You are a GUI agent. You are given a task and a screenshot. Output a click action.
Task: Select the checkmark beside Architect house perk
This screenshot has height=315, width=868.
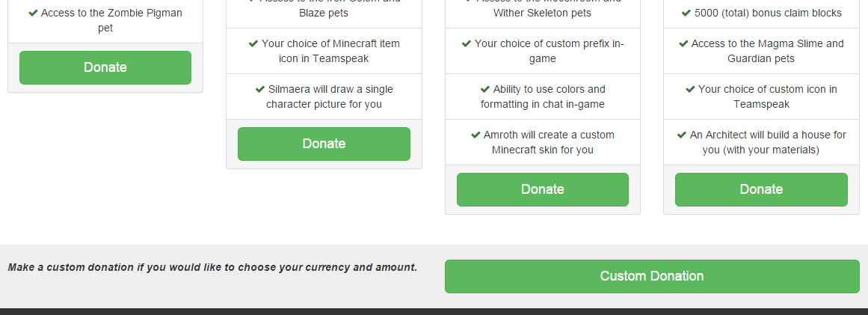coord(682,135)
